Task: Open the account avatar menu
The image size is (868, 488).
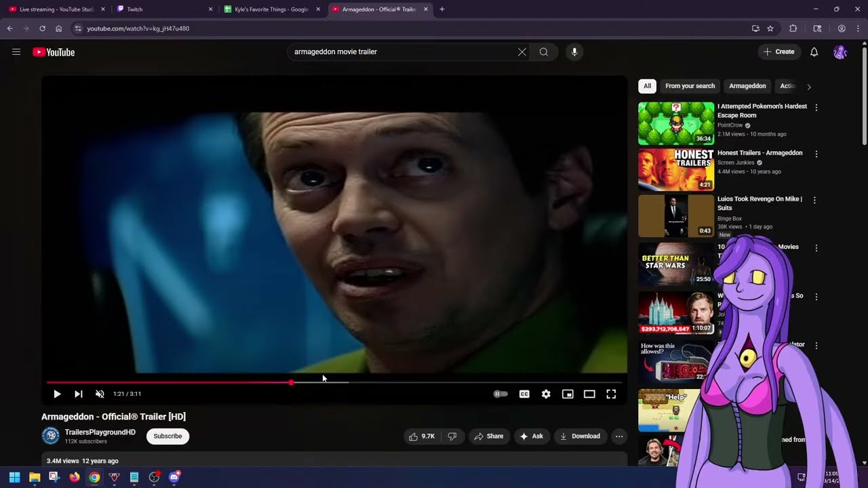Action: pyautogui.click(x=840, y=52)
